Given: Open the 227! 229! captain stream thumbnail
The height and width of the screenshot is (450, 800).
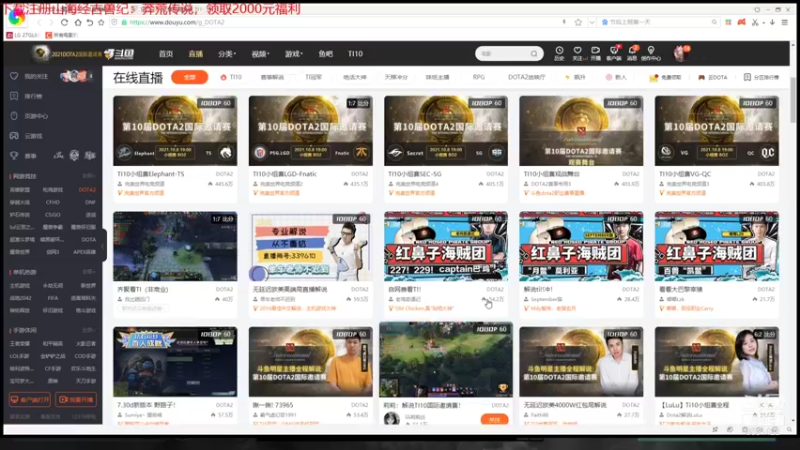Looking at the screenshot, I should pos(446,246).
